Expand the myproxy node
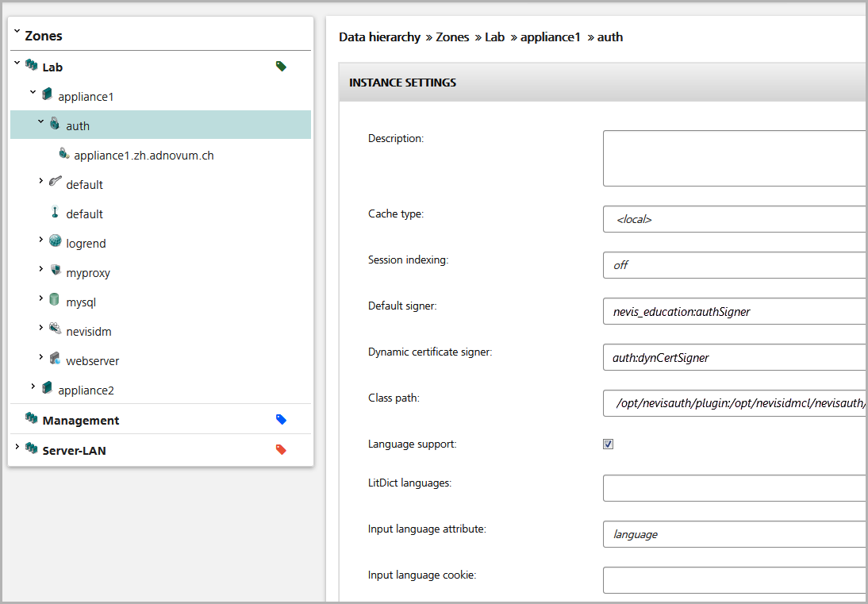 pyautogui.click(x=41, y=268)
